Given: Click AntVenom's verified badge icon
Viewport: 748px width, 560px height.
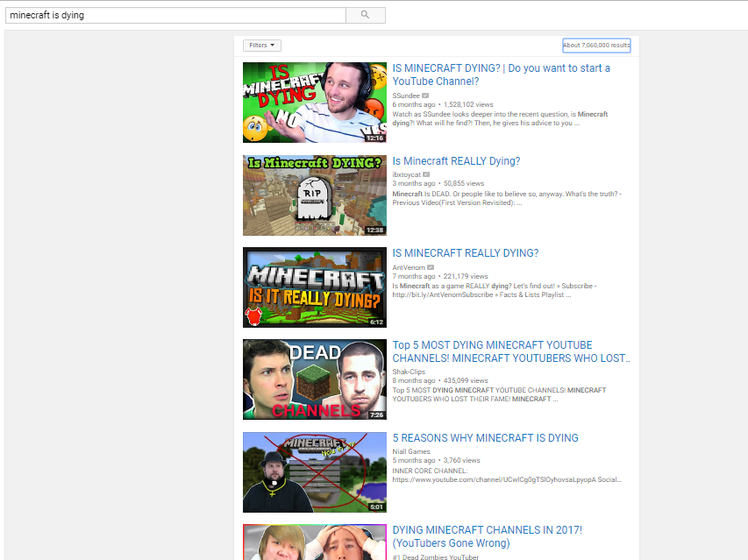Looking at the screenshot, I should click(x=431, y=267).
